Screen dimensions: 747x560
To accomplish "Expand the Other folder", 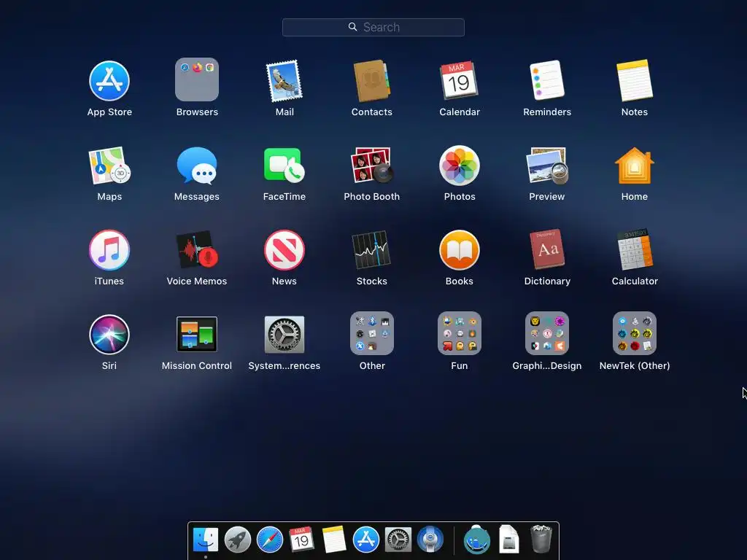I will pos(371,333).
